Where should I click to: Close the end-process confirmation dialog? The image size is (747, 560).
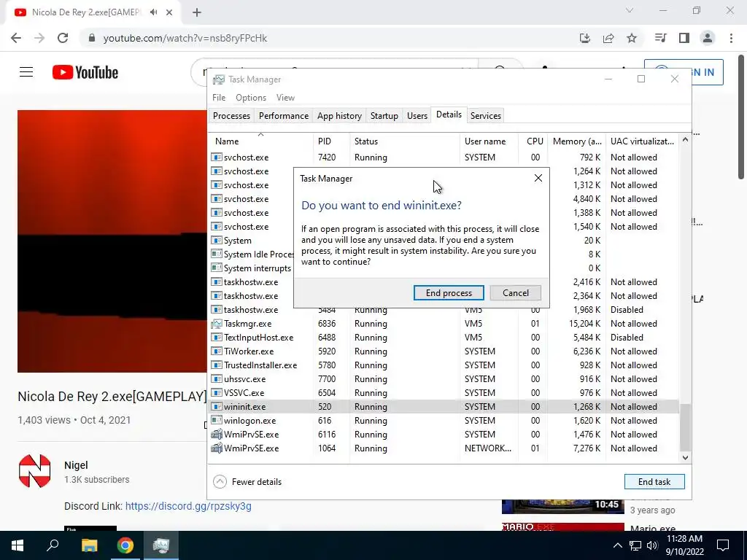[x=538, y=178]
